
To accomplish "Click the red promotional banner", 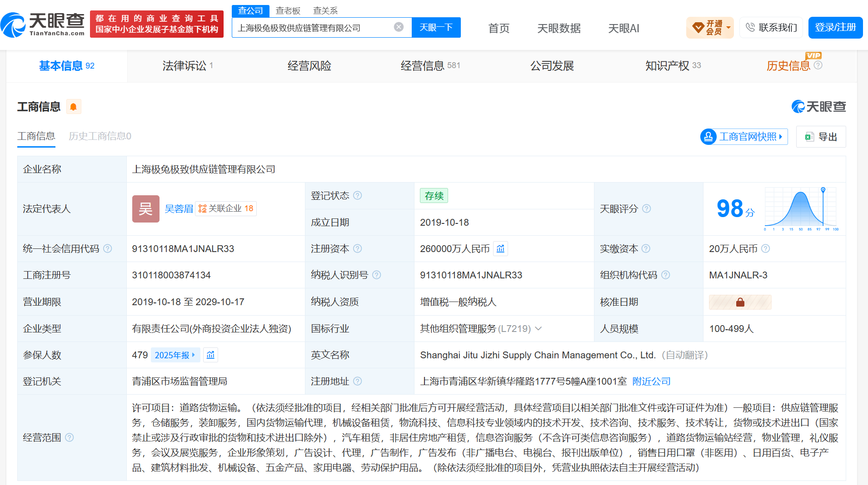I will pyautogui.click(x=157, y=24).
